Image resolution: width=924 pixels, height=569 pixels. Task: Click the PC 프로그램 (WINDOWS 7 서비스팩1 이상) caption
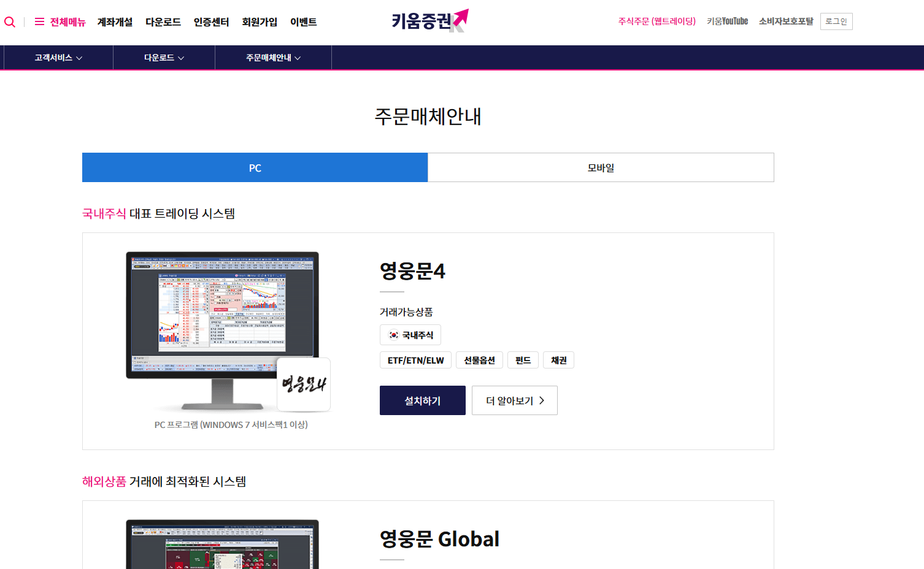pos(231,424)
